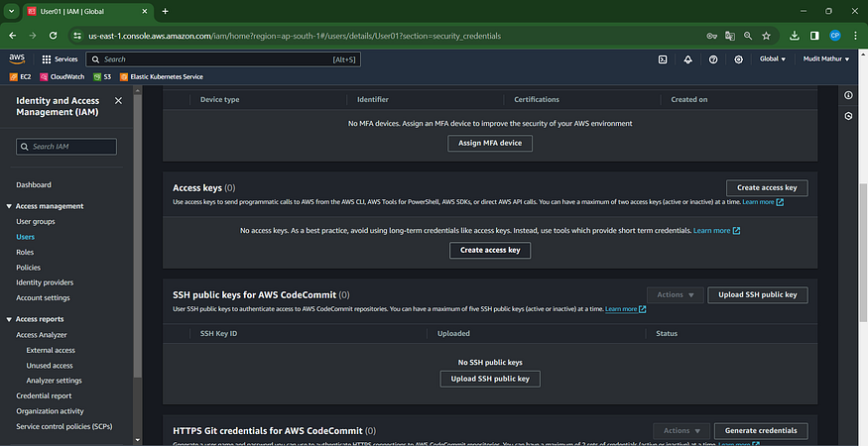The image size is (868, 446).
Task: Collapse the Access management section
Action: tap(9, 206)
